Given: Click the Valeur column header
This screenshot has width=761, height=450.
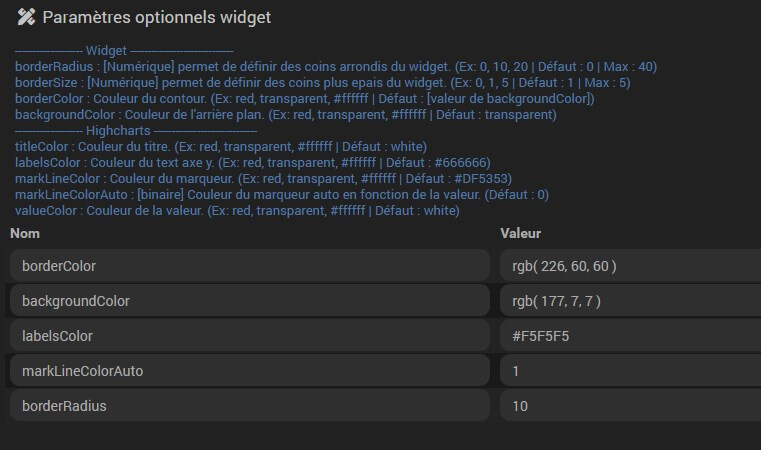Looking at the screenshot, I should [x=520, y=233].
